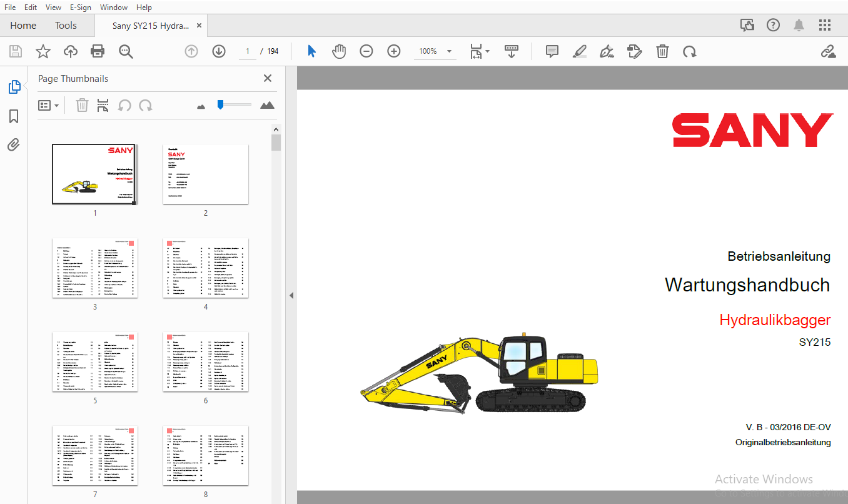The image size is (848, 504).
Task: Select page 4 thumbnail
Action: tap(206, 268)
